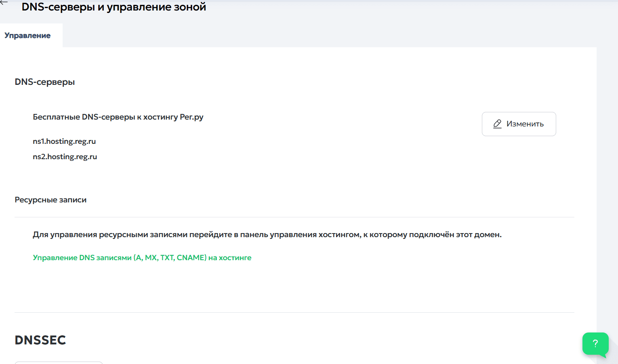Image resolution: width=618 pixels, height=364 pixels.
Task: Click управление зоной in the page title
Action: click(156, 7)
